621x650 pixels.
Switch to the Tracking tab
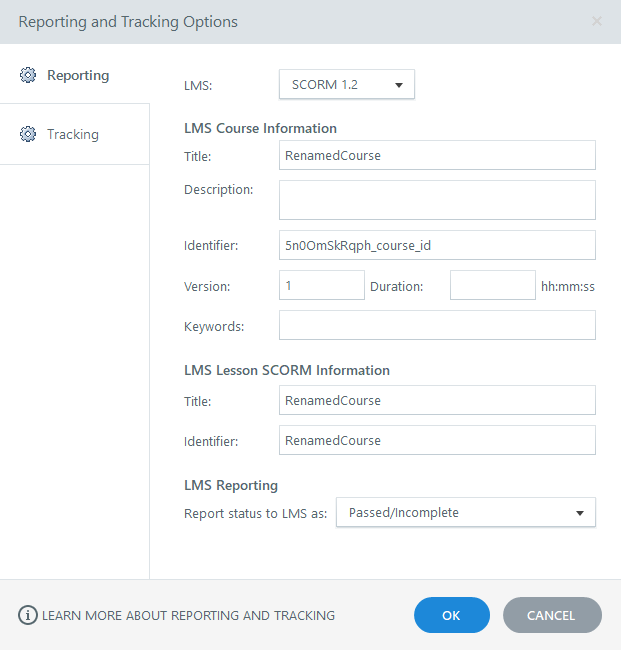[73, 134]
